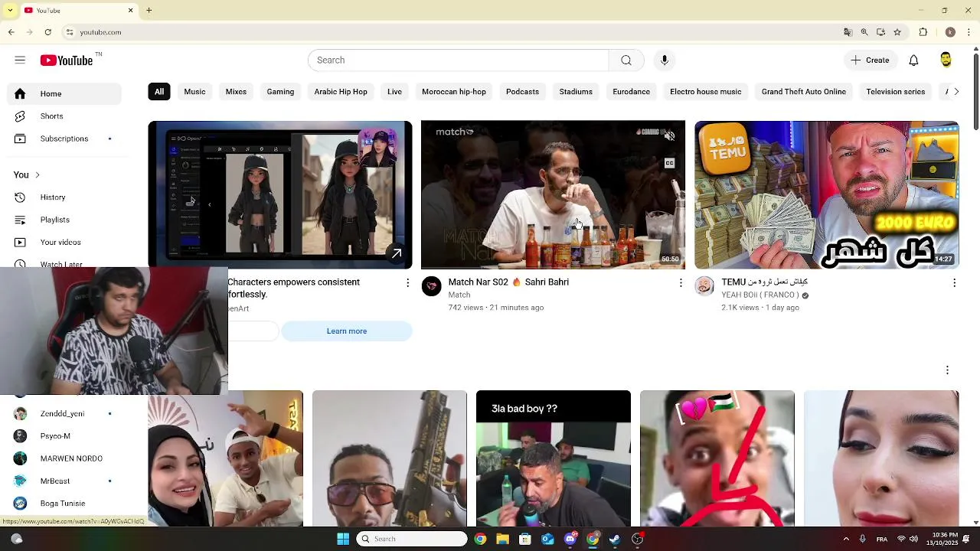Go back in Chrome
This screenshot has width=980, height=551.
tap(11, 32)
